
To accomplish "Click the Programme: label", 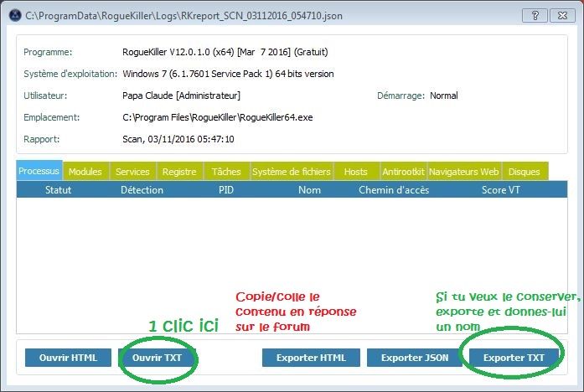I will [x=48, y=52].
